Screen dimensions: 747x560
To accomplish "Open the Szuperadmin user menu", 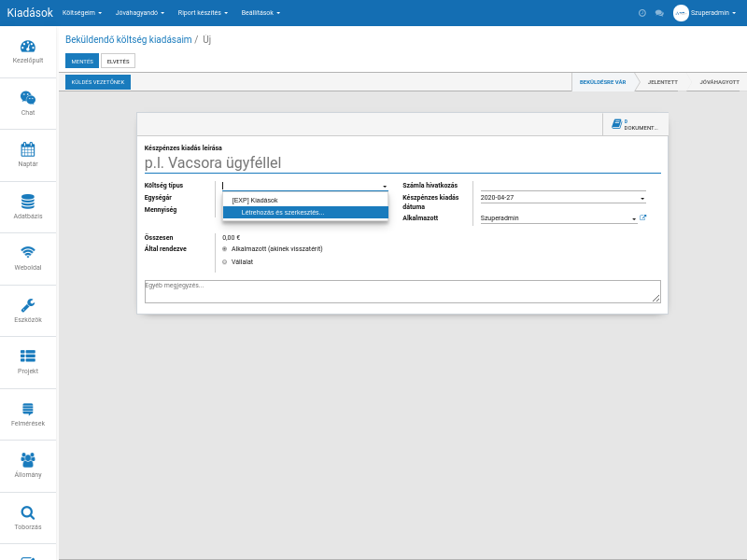I will point(713,13).
